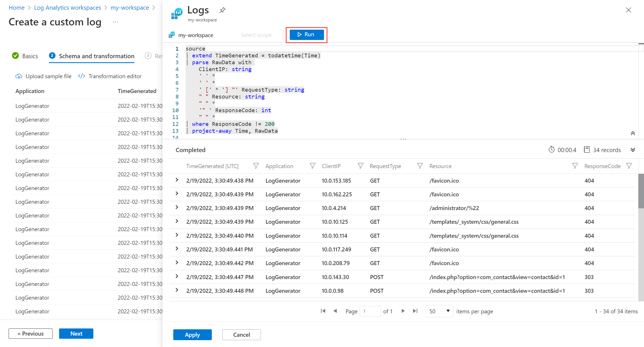Screen dimensions: 644x347
Task: Go to last results page
Action: [415, 311]
